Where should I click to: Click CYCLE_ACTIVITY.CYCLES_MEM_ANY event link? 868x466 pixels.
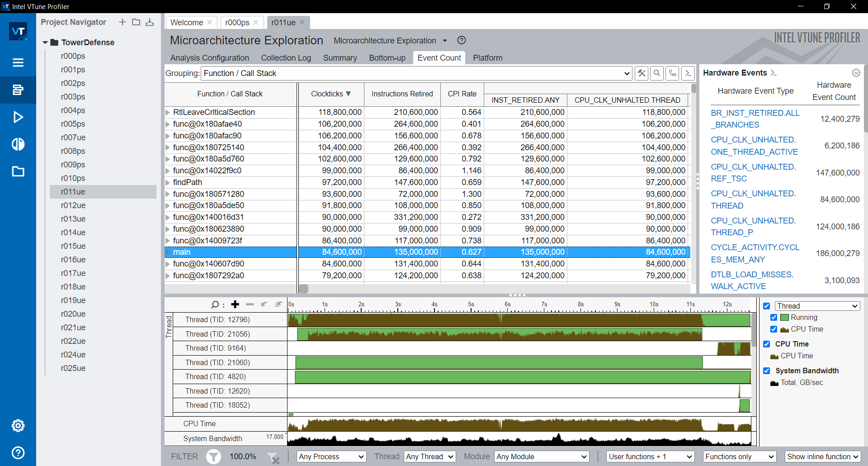pos(755,253)
